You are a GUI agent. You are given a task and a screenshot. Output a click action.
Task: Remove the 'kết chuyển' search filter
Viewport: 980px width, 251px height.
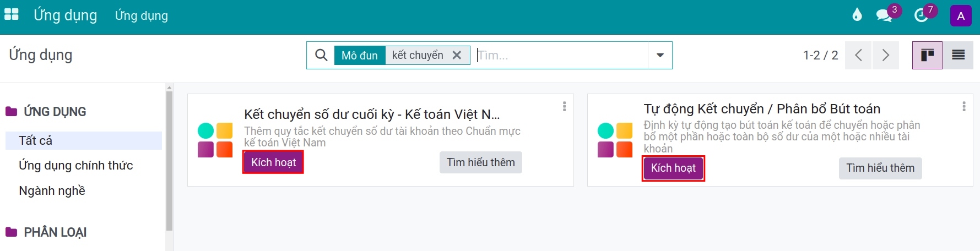coord(457,55)
